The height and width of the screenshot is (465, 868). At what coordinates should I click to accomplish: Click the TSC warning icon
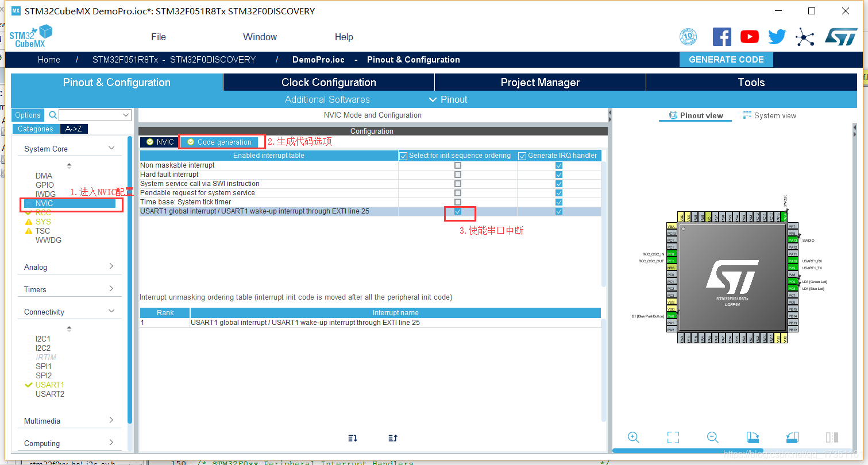(x=29, y=231)
